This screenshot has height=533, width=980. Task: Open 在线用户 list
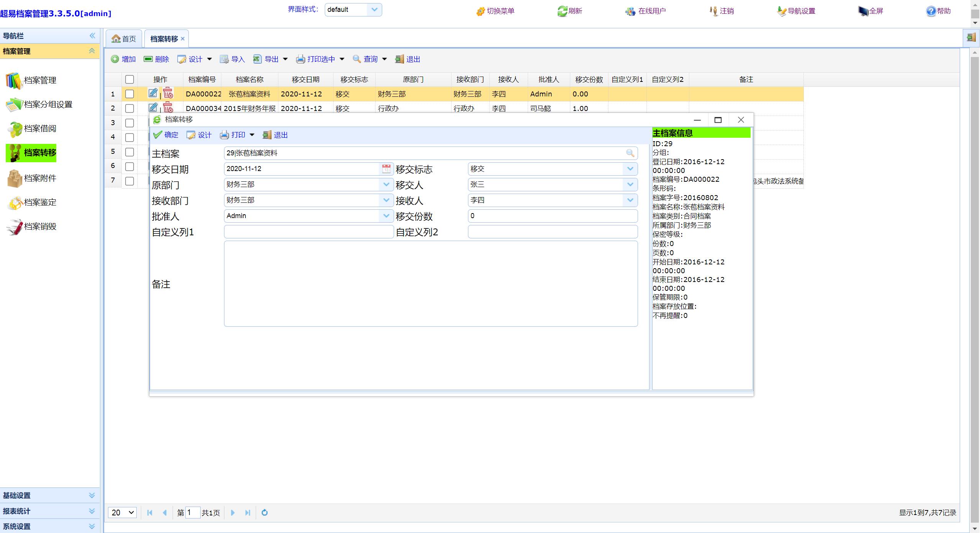pos(646,11)
